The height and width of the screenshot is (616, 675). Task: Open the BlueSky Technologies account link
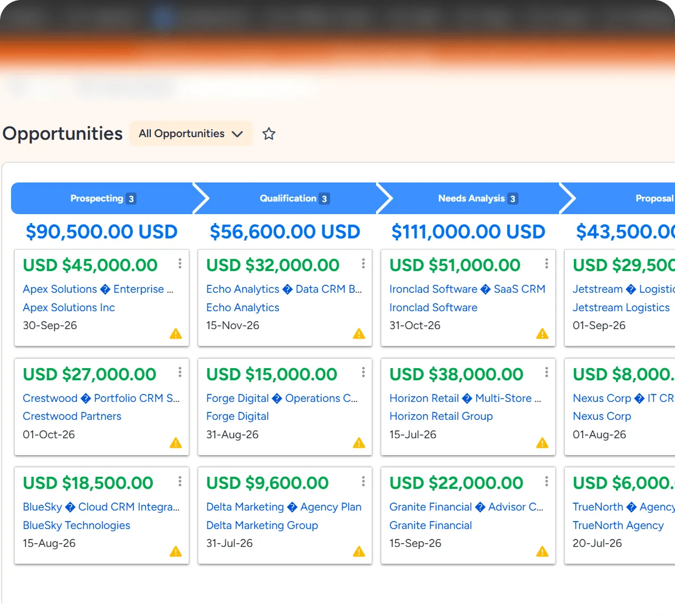click(x=76, y=525)
